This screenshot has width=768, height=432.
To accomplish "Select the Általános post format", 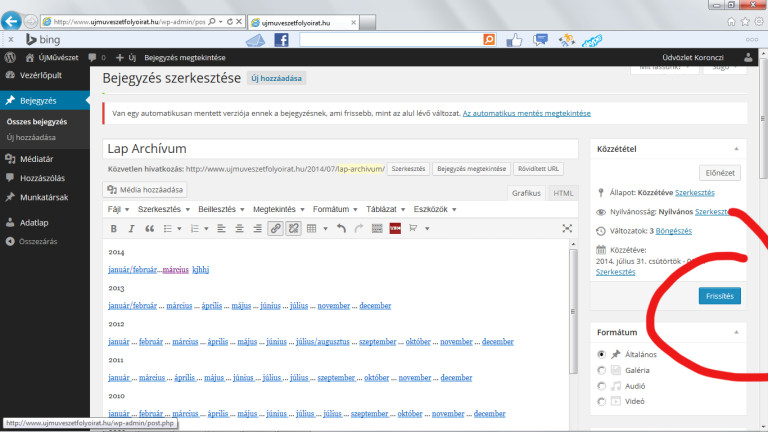I will click(x=601, y=354).
